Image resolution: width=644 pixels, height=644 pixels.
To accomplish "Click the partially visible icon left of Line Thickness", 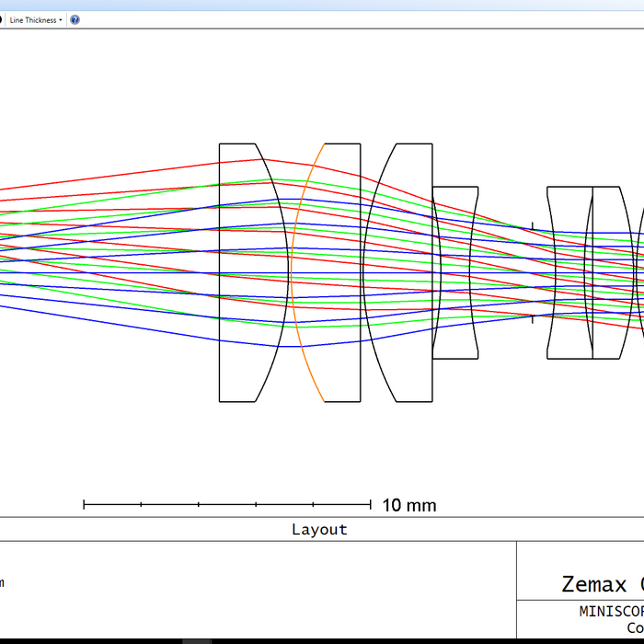I will coord(2,20).
